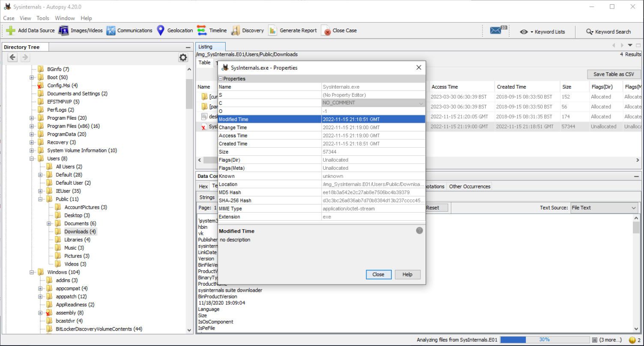Image resolution: width=644 pixels, height=346 pixels.
Task: Click Add Data Source toolbar icon
Action: tap(11, 31)
